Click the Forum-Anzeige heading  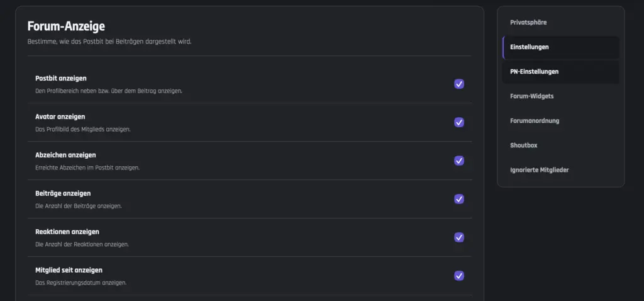(66, 26)
